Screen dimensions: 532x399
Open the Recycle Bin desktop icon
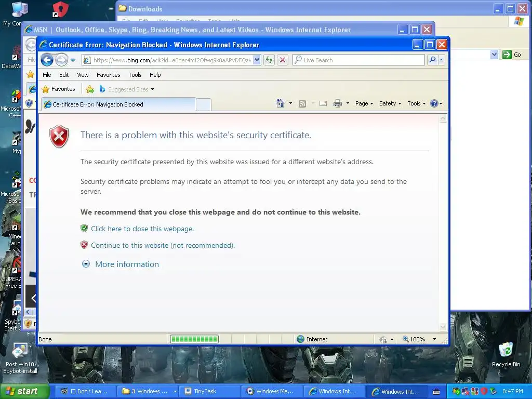(x=506, y=354)
